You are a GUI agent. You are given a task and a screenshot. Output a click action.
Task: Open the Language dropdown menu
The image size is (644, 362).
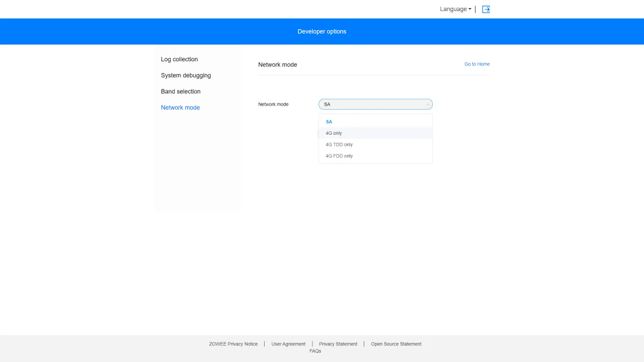coord(455,9)
